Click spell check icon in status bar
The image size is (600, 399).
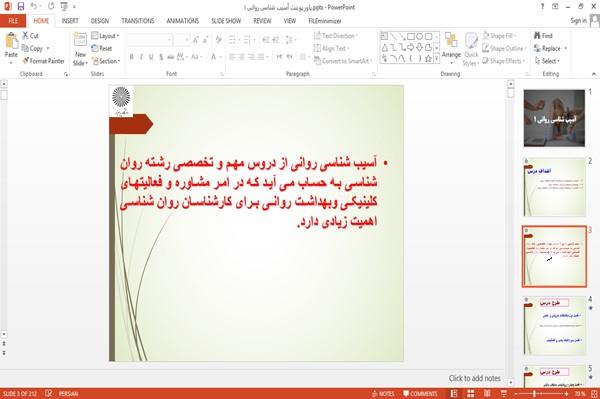point(49,394)
